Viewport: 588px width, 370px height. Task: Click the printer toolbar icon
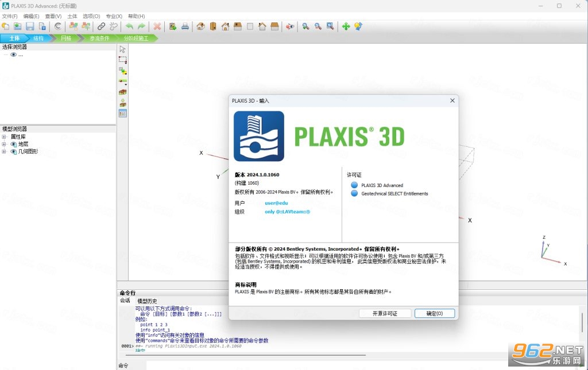point(185,26)
